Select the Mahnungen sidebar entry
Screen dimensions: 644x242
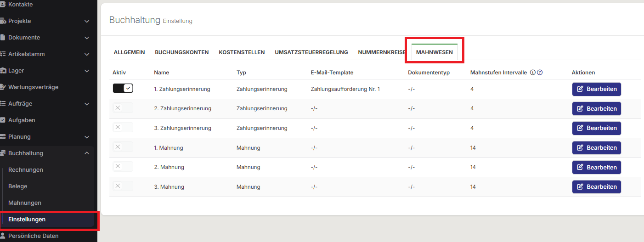[x=25, y=203]
